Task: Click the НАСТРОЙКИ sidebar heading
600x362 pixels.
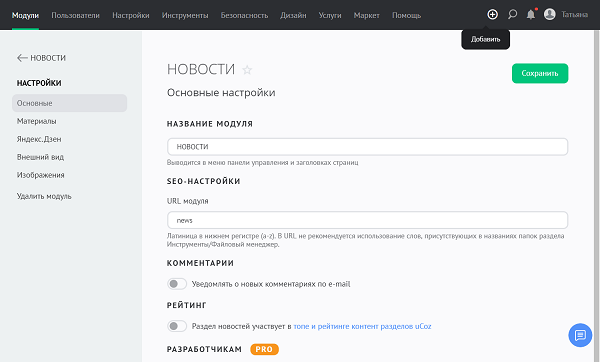Action: 39,83
